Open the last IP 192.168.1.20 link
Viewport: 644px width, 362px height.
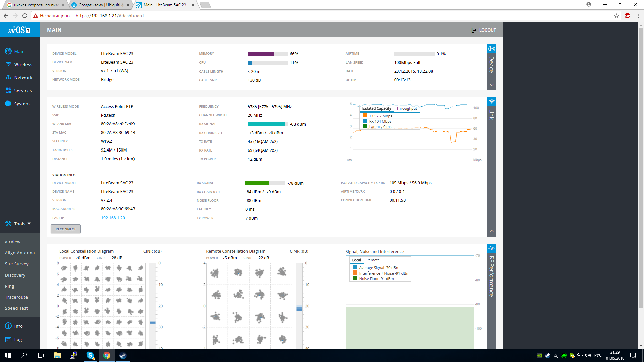(x=113, y=218)
